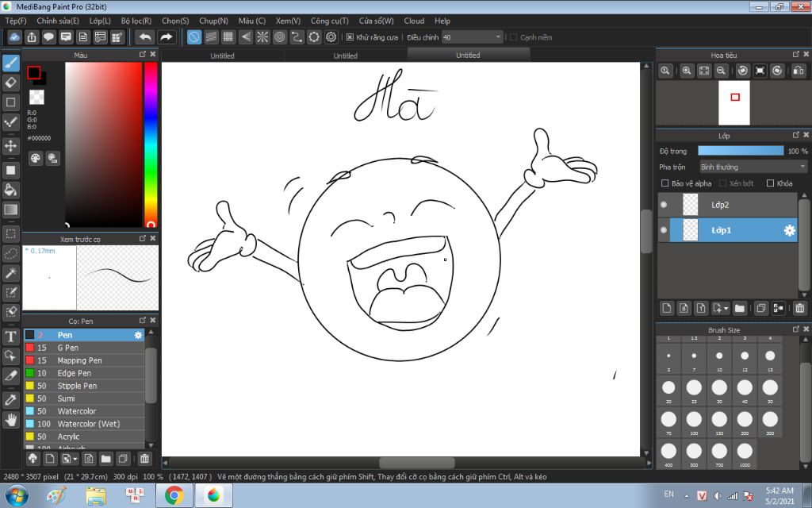Open the Bộ lọc(R) menu
812x508 pixels.
136,21
